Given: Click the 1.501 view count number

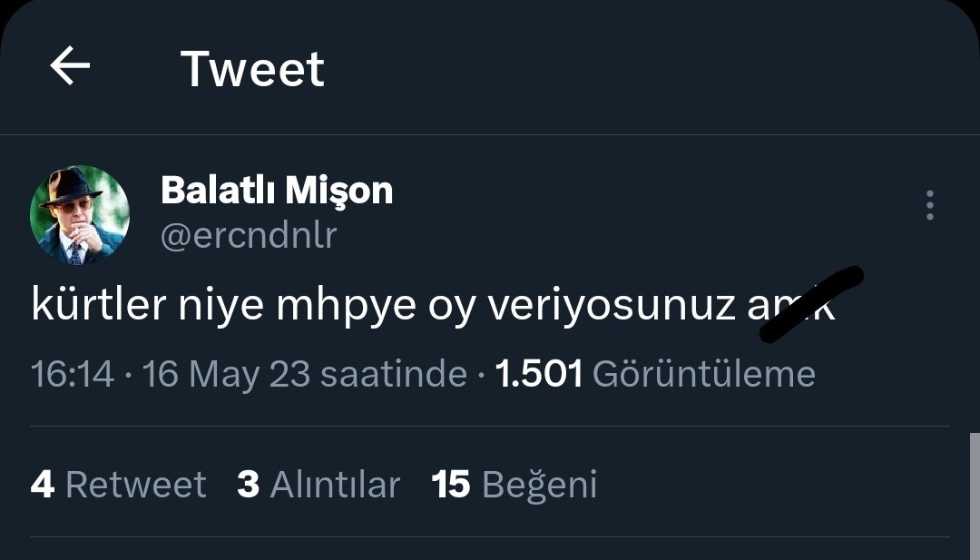Looking at the screenshot, I should pyautogui.click(x=539, y=374).
